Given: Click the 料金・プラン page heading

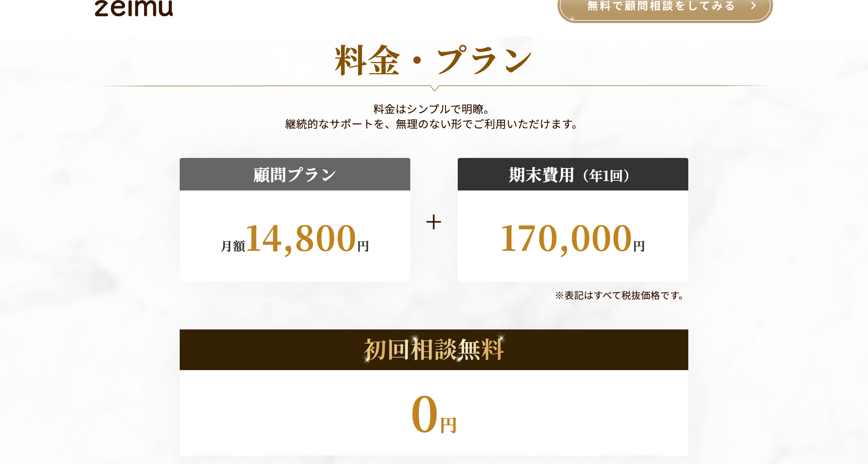Looking at the screenshot, I should (x=434, y=60).
